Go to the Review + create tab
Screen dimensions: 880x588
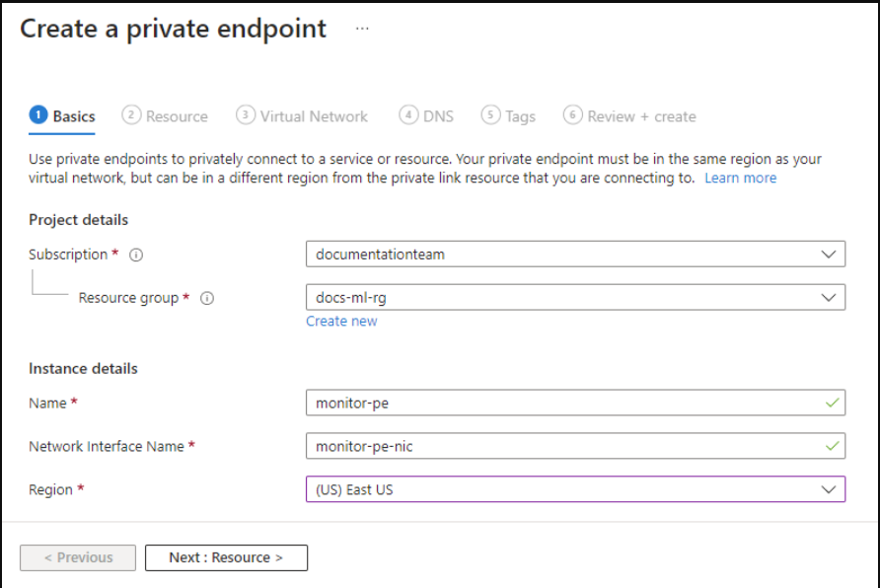[x=629, y=116]
